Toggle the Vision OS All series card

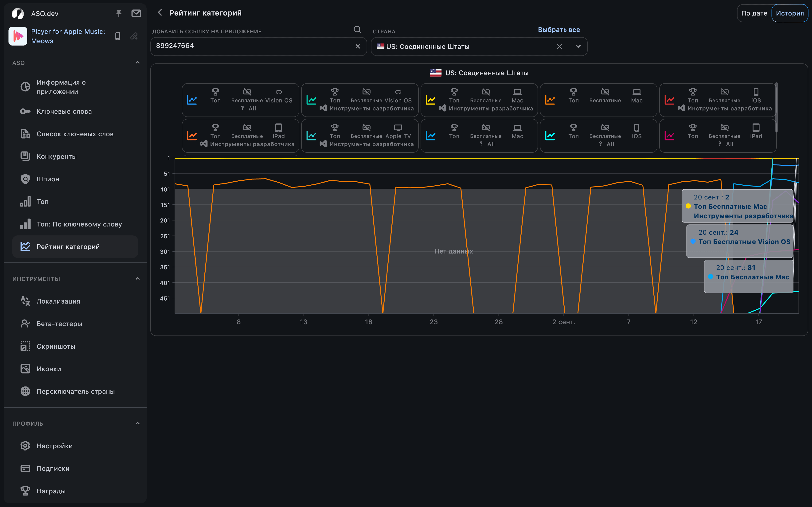click(x=240, y=100)
